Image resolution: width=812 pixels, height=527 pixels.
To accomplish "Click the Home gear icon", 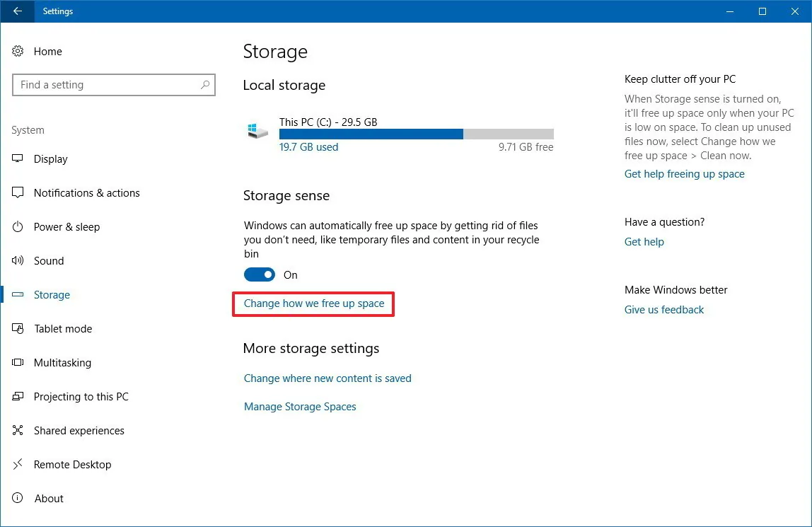I will (x=18, y=51).
